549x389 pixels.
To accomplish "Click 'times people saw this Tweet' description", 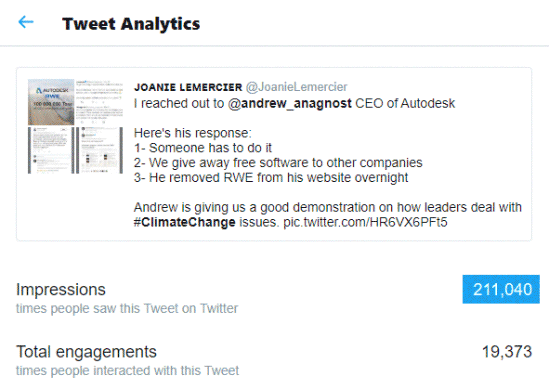I will pyautogui.click(x=127, y=308).
